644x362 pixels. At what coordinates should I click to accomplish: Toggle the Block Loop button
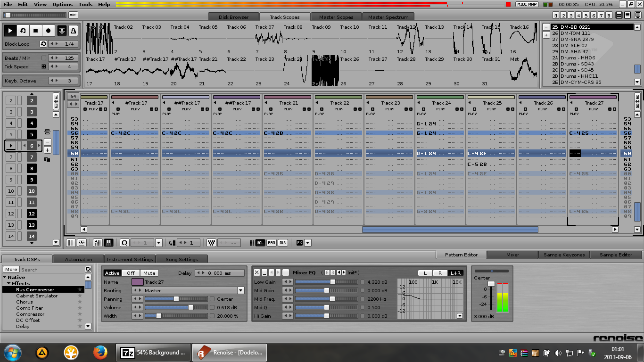(x=43, y=44)
